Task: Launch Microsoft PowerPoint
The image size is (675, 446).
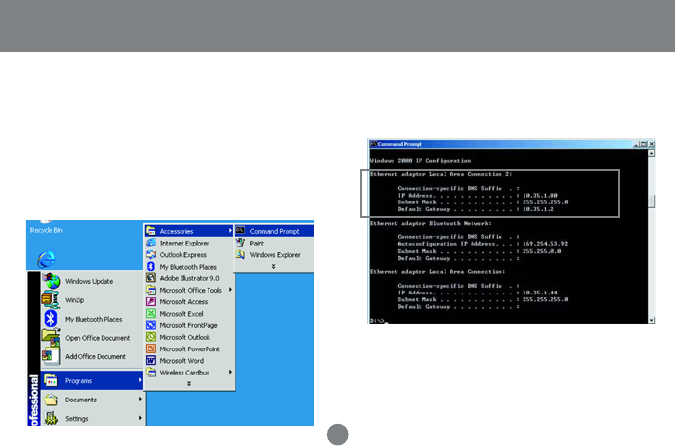Action: [189, 349]
